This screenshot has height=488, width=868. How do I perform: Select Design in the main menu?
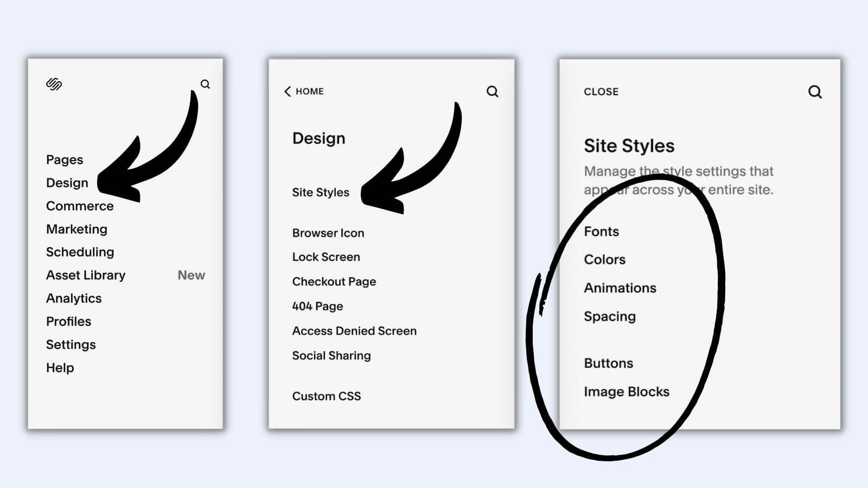pyautogui.click(x=67, y=183)
